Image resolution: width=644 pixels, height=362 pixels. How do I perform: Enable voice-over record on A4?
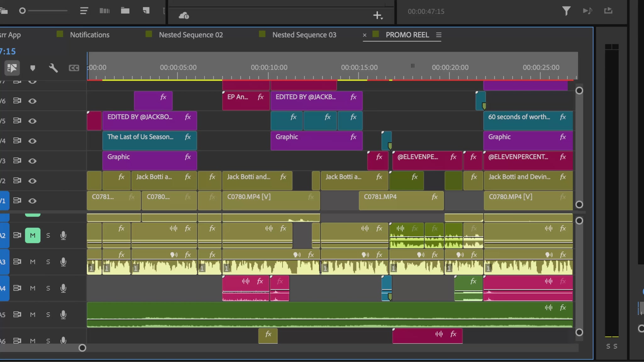tap(63, 288)
